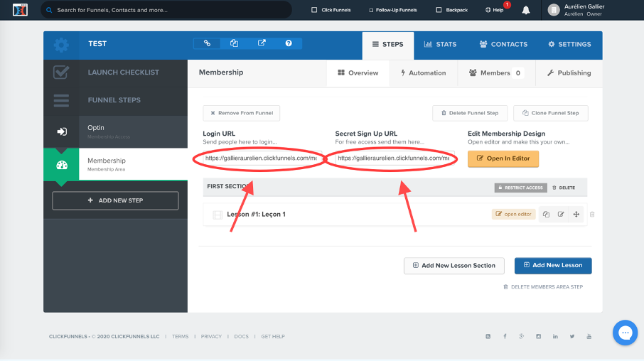The image size is (644, 361).
Task: Select the Optin funnel step
Action: click(133, 131)
